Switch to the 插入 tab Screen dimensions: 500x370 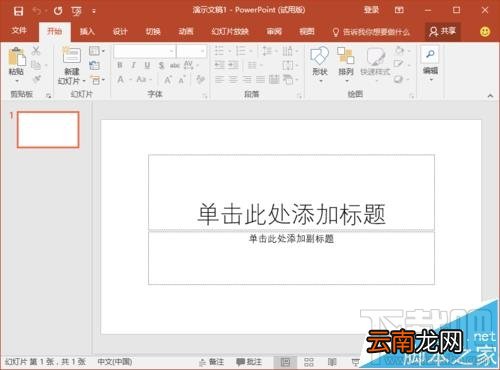87,31
